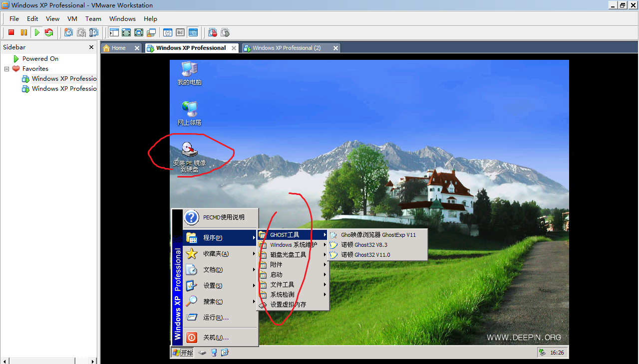The width and height of the screenshot is (639, 364).
Task: Expand the 收藏夹(A) start menu entry
Action: pos(220,254)
